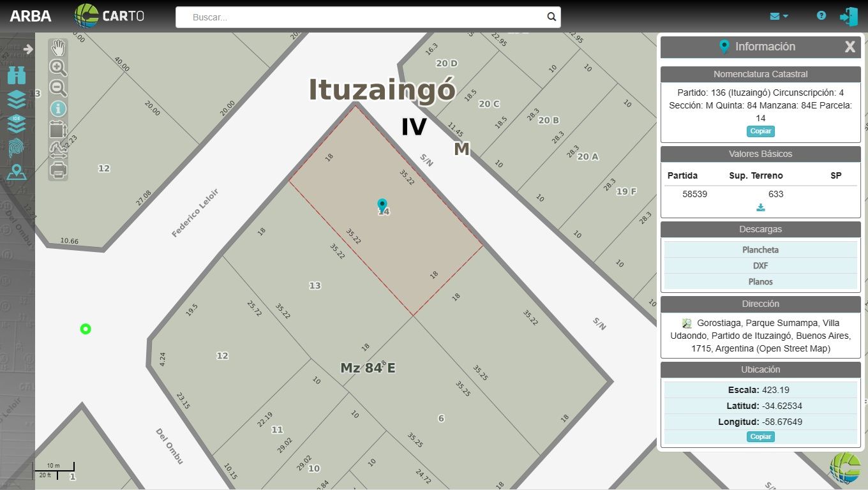
Task: Download the Valores Básicos data
Action: (760, 207)
